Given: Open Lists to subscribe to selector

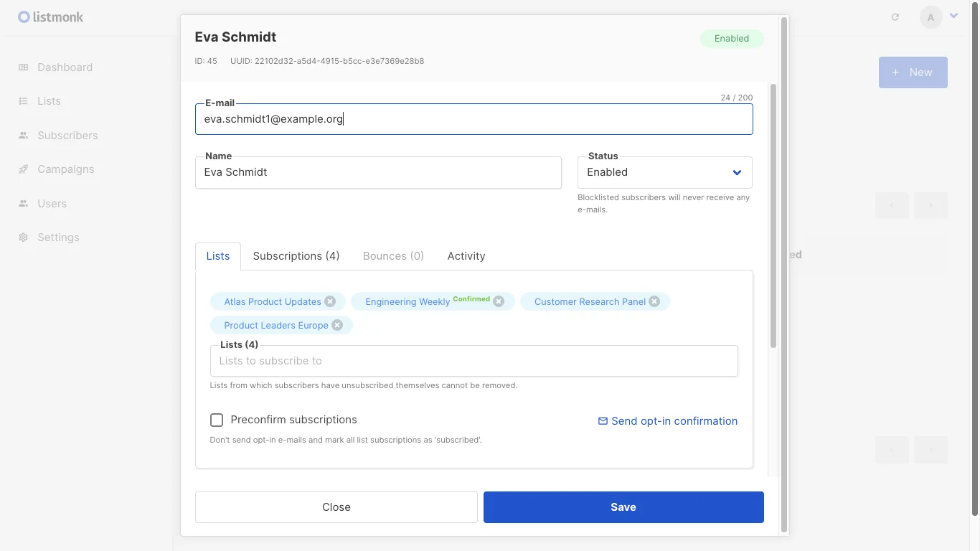Looking at the screenshot, I should [473, 361].
